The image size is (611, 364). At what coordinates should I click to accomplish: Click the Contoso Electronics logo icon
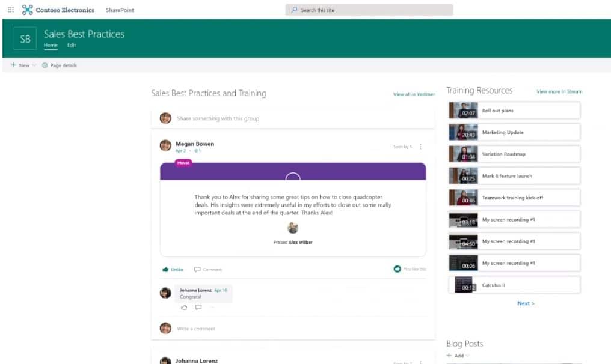(27, 10)
